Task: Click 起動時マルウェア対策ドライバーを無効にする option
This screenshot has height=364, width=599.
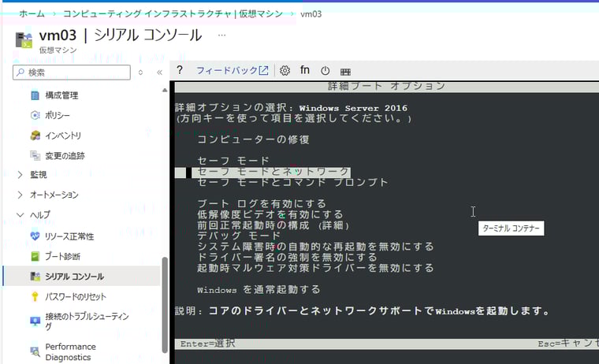Action: 315,268
